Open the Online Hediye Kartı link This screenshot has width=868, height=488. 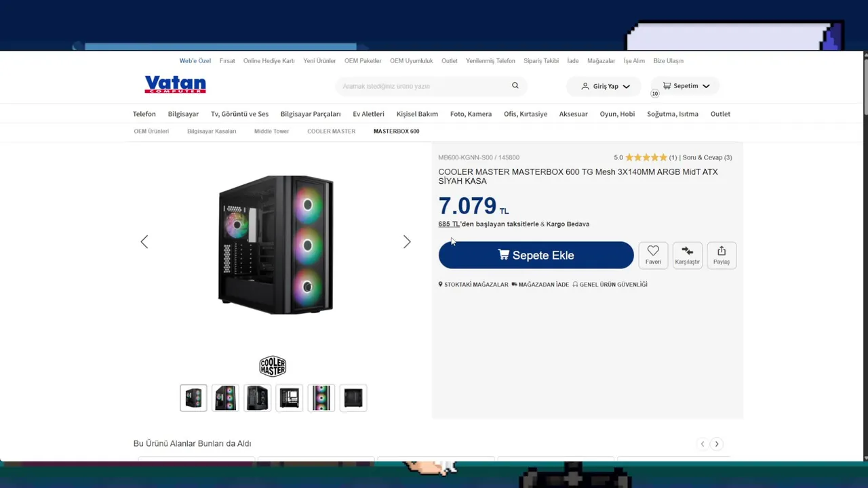269,61
